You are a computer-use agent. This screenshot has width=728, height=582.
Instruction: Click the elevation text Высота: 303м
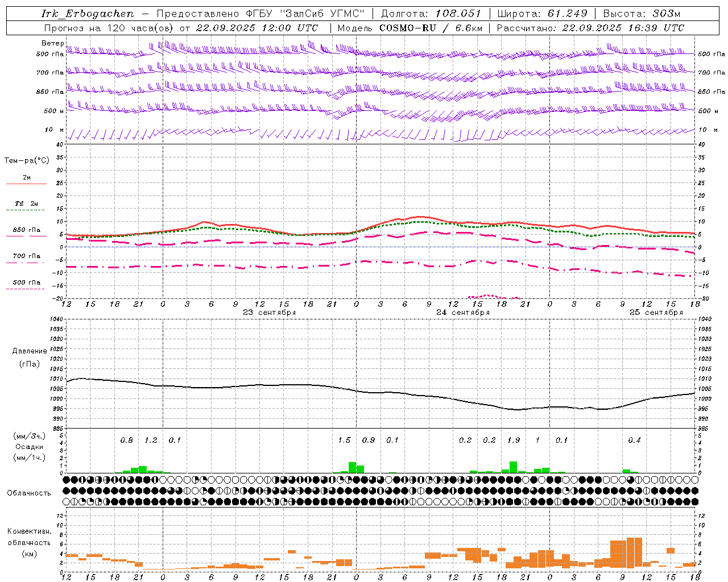[642, 14]
